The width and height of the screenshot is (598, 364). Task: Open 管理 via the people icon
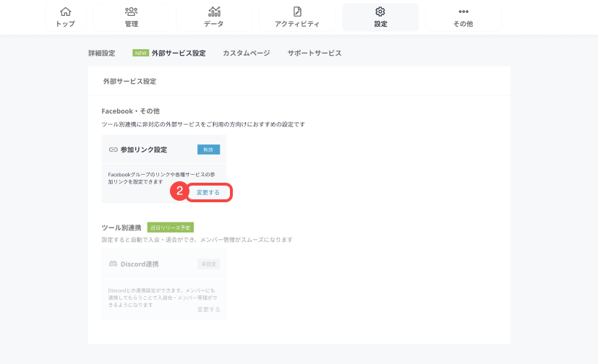[131, 12]
